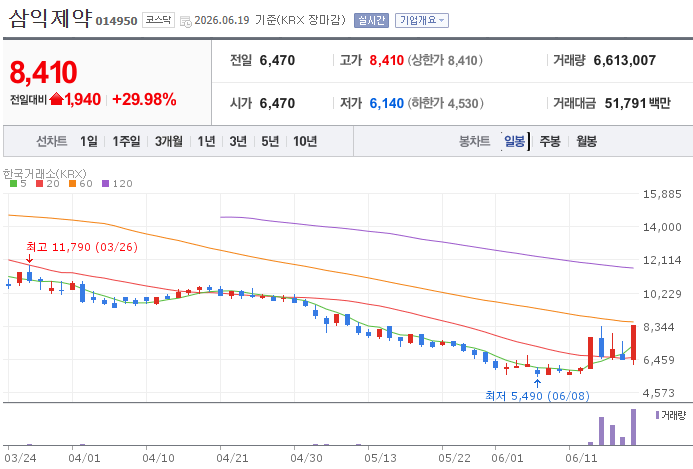
Task: Click the 시가 value 6,470
Action: point(277,103)
